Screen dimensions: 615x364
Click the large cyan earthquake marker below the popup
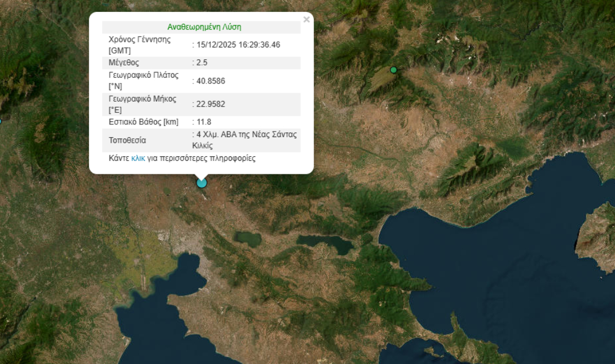(x=201, y=183)
